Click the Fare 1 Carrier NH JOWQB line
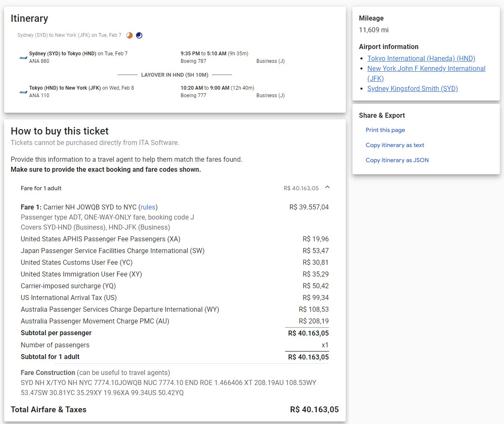Screen dimensions: 504x424 (89, 207)
